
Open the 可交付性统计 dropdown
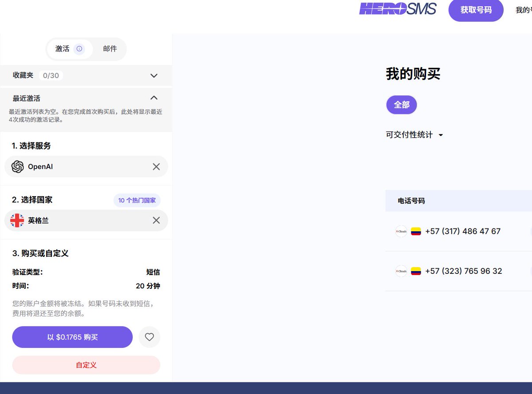coord(415,134)
